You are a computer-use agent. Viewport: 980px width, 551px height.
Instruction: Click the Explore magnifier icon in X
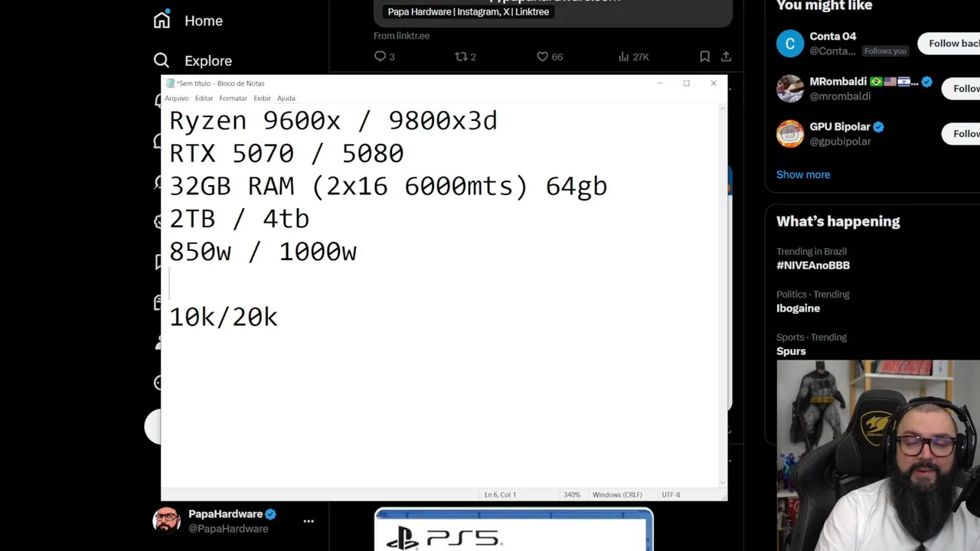[161, 60]
